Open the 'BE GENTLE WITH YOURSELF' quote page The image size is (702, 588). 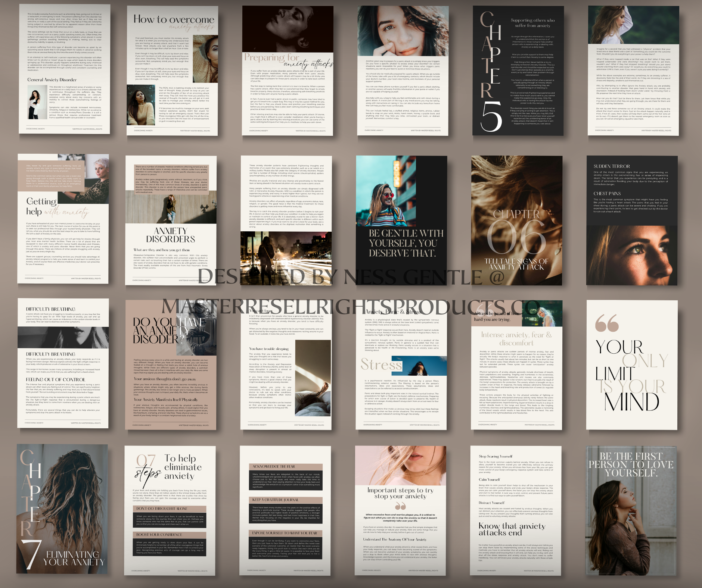[x=406, y=243]
